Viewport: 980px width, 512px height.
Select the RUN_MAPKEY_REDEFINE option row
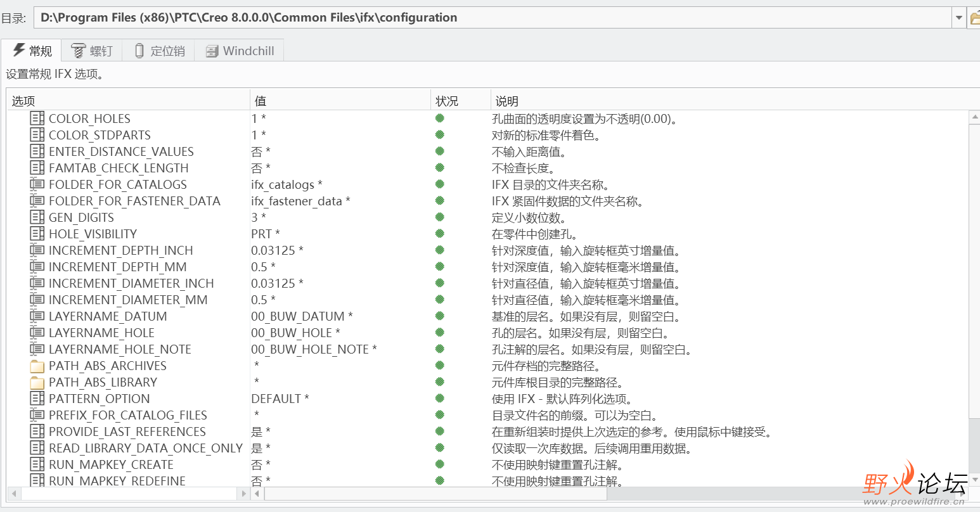pos(488,480)
